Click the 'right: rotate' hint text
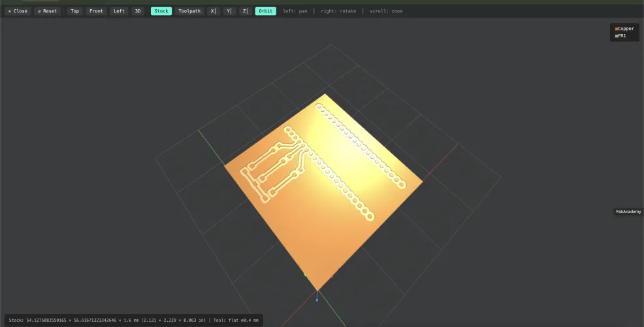The width and height of the screenshot is (644, 327). pyautogui.click(x=338, y=11)
